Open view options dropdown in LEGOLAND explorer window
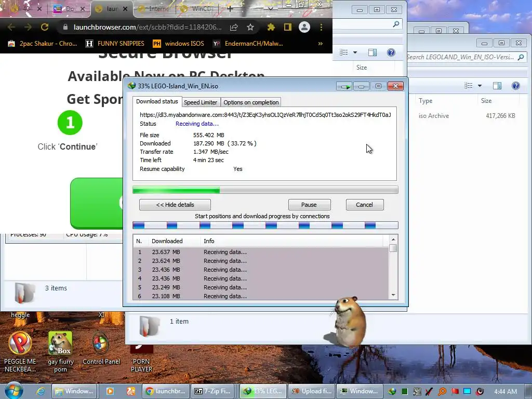Screen dimensions: 532x399 tap(480, 86)
